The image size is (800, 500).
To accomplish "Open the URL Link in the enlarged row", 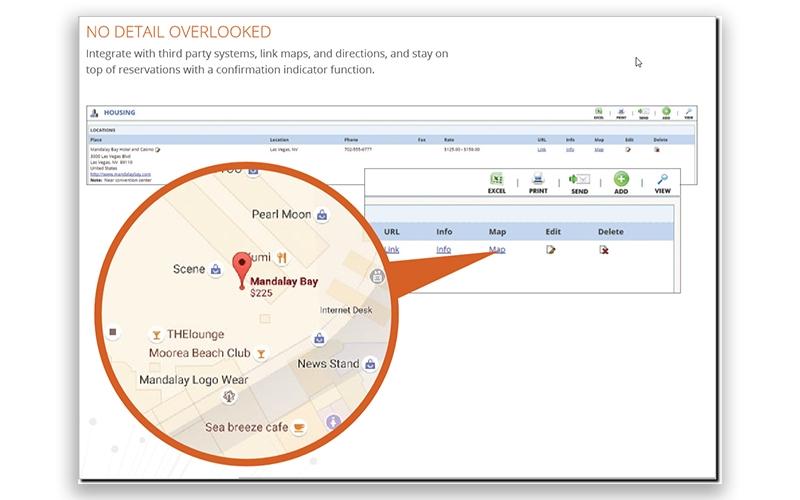I will [x=392, y=249].
